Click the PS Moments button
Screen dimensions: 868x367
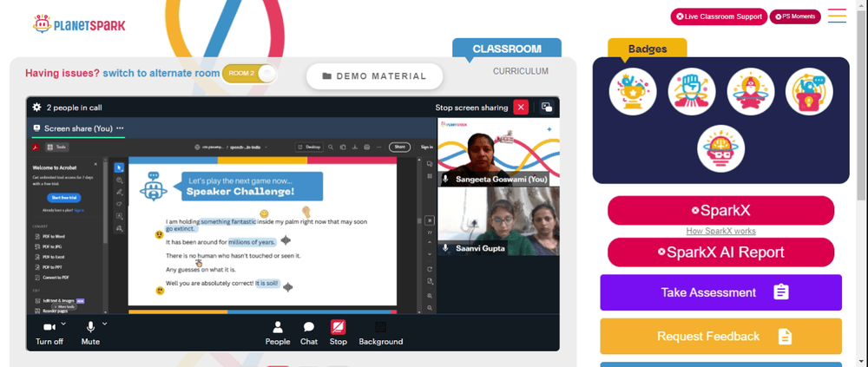795,16
